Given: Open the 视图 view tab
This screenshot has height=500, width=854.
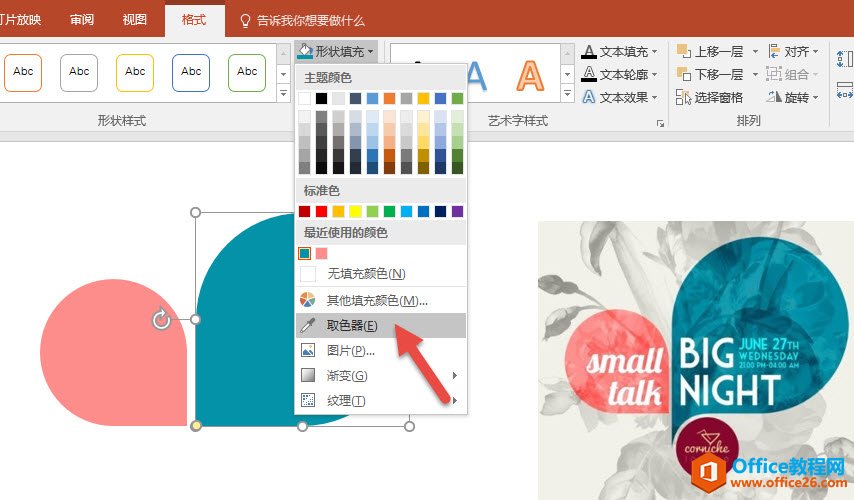Looking at the screenshot, I should click(134, 20).
